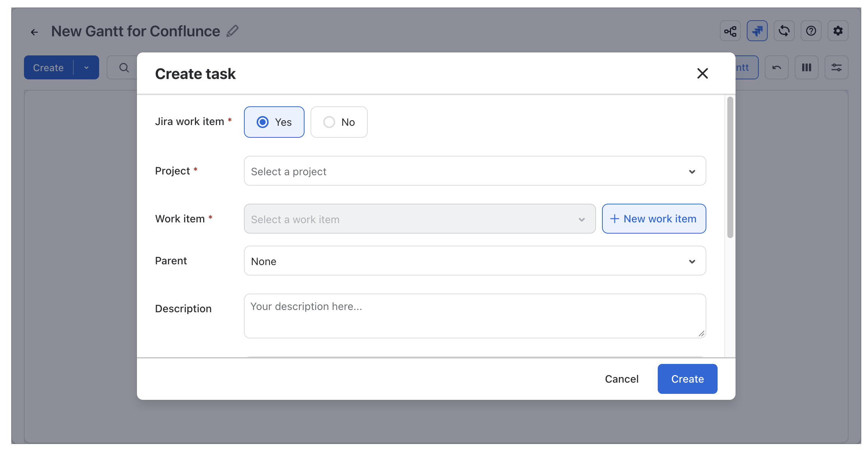Click the New work item button
The image size is (868, 462).
point(654,219)
